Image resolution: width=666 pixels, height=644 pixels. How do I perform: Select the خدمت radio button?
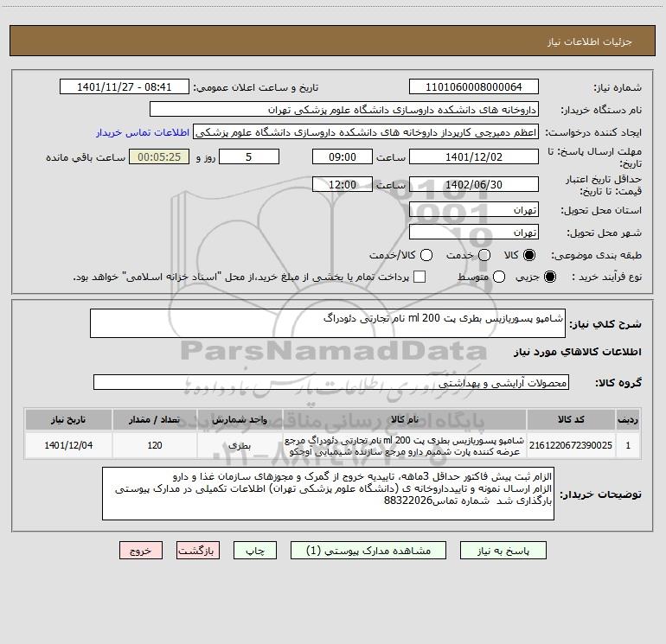tap(484, 255)
